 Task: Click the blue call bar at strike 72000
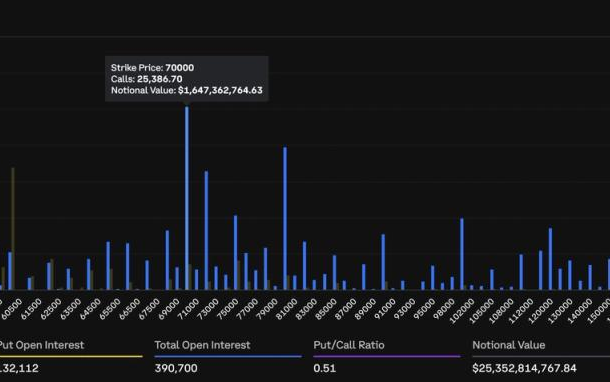[x=206, y=230]
